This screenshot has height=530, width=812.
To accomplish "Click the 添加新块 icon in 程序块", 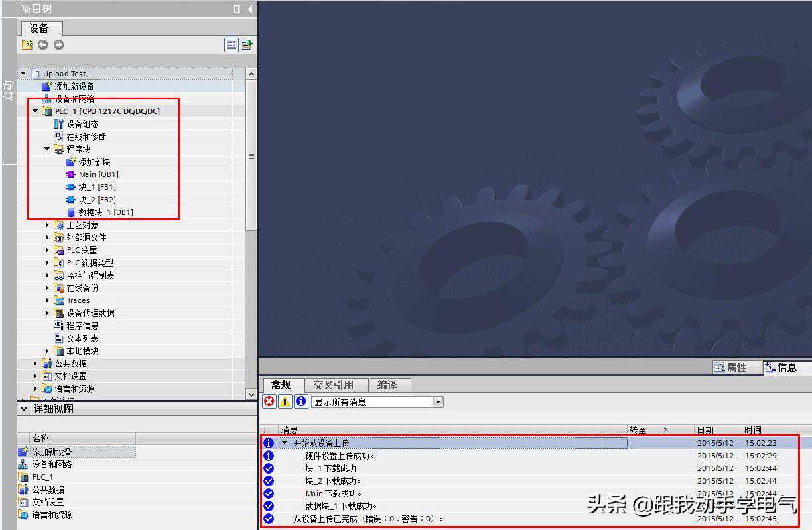I will tap(71, 162).
